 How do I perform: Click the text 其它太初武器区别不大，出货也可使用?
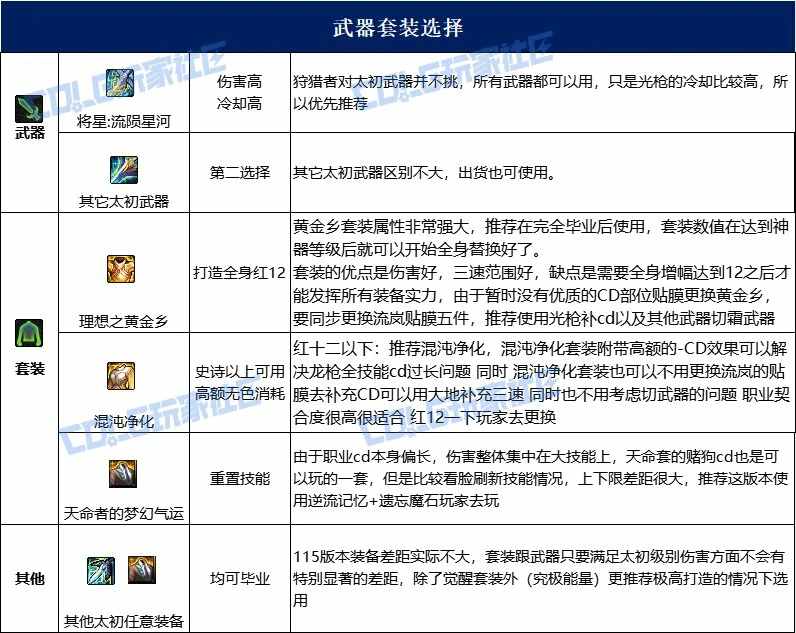pyautogui.click(x=424, y=173)
